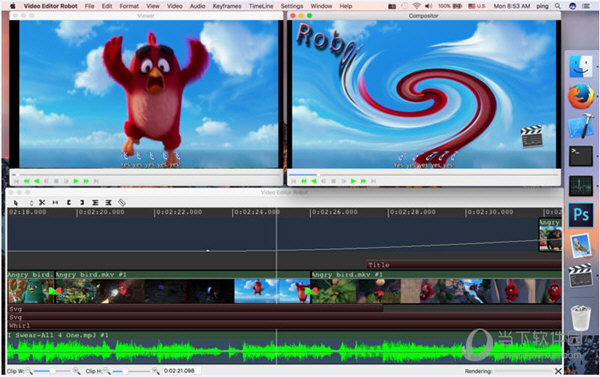Open Activity Monitor from the dock
The height and width of the screenshot is (377, 600).
[580, 186]
